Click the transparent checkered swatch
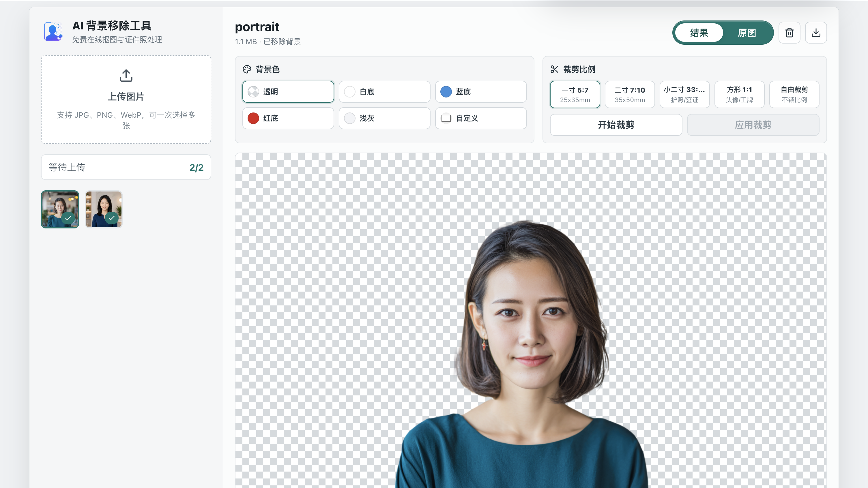The width and height of the screenshot is (868, 488). pos(253,92)
